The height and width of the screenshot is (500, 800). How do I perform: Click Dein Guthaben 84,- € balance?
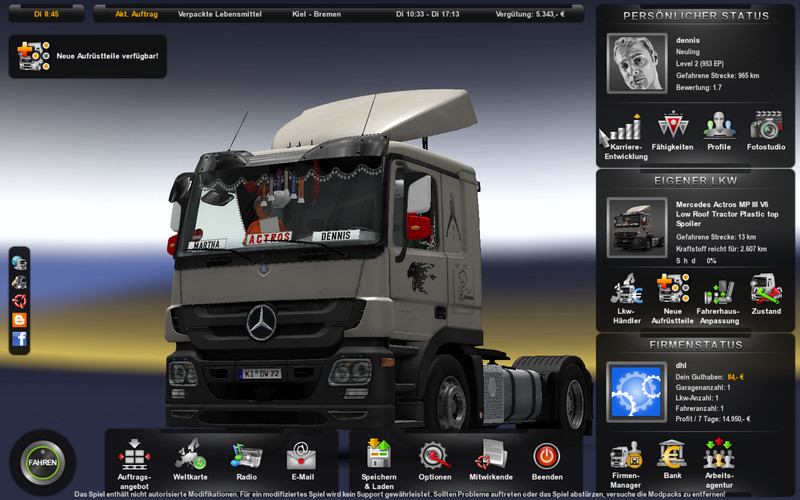pyautogui.click(x=709, y=377)
